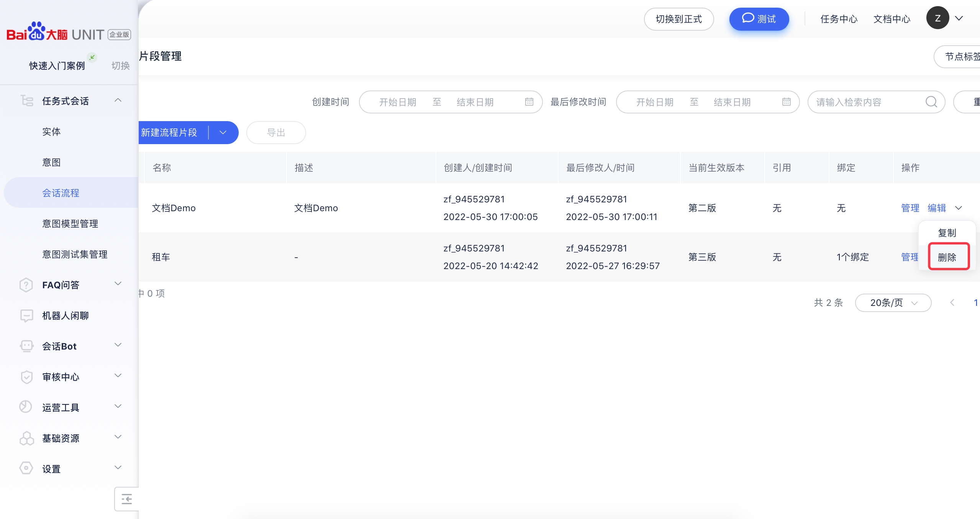Click the FAQ问答 question mark icon
The height and width of the screenshot is (519, 980).
tap(26, 285)
